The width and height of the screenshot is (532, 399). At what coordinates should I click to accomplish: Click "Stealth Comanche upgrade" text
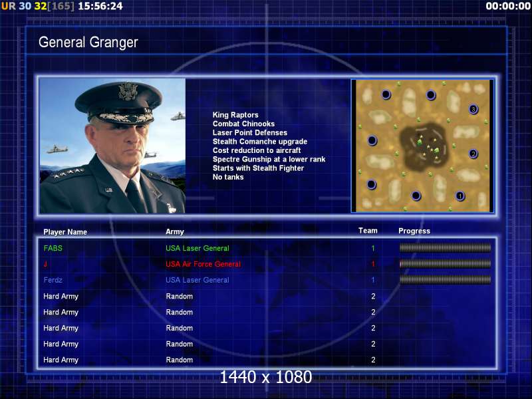click(x=260, y=141)
